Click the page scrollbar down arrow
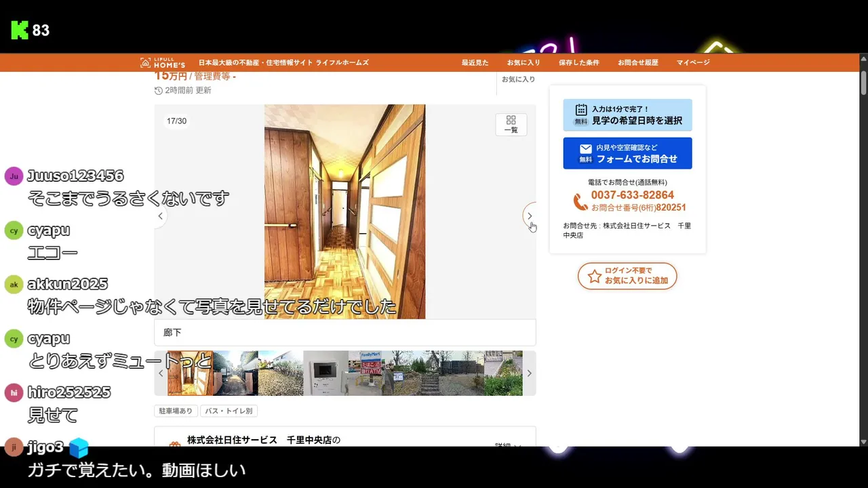 pyautogui.click(x=863, y=442)
